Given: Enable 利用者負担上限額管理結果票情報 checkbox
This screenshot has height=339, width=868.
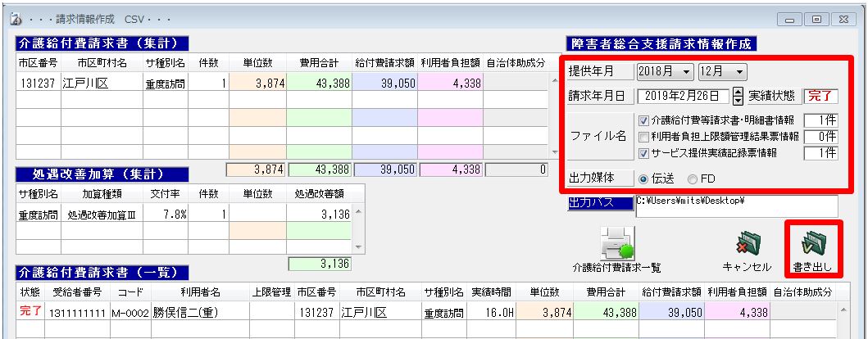Looking at the screenshot, I should [644, 136].
